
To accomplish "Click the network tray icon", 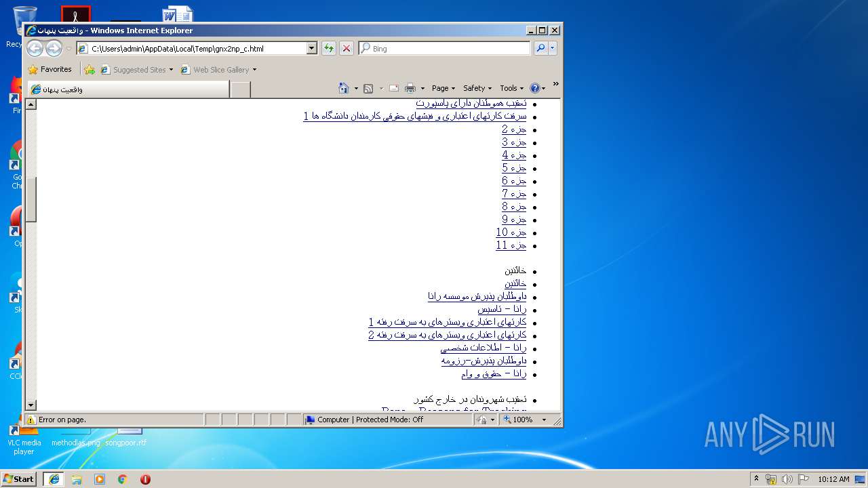I will point(771,479).
